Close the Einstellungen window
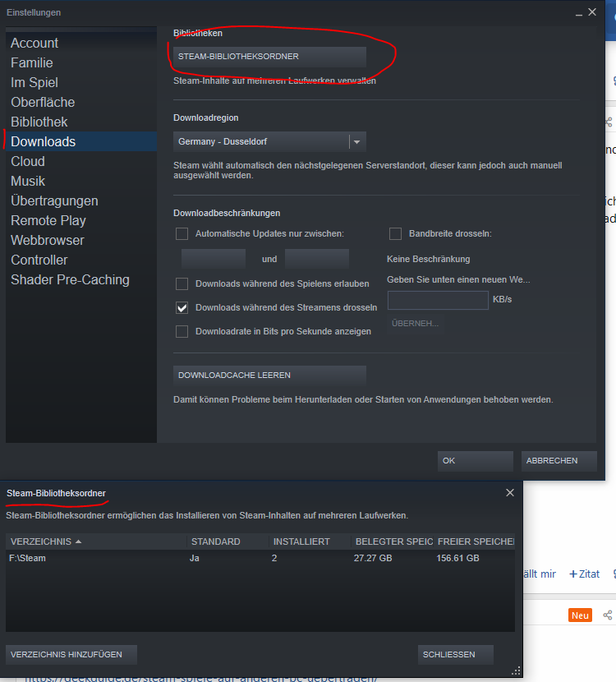The image size is (616, 682). [x=592, y=12]
